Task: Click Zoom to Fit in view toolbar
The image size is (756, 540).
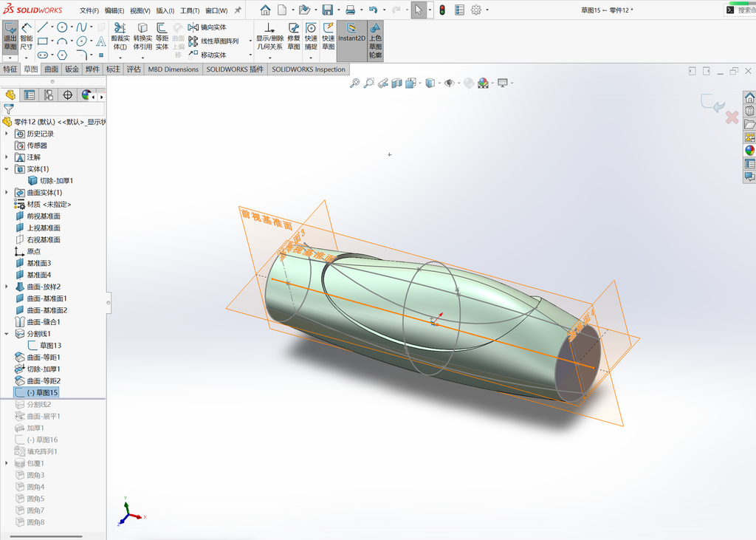Action: (x=354, y=83)
